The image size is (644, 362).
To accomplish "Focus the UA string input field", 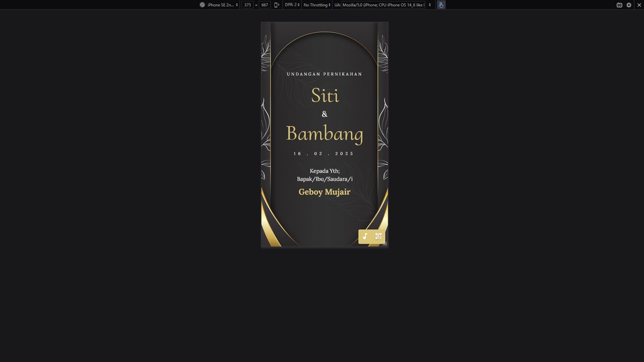I will click(x=384, y=5).
